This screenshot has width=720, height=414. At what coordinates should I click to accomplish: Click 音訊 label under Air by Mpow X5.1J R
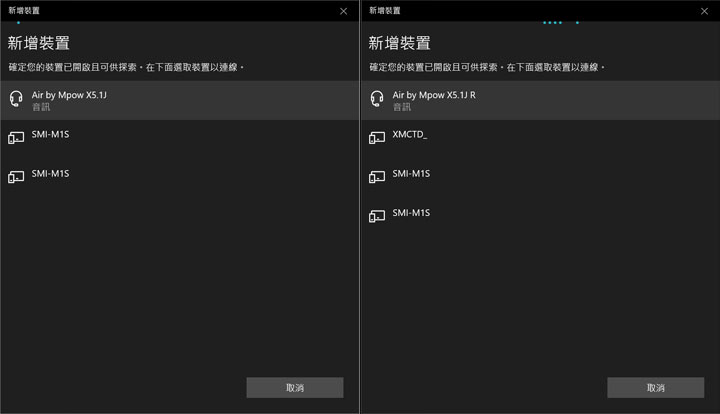[x=401, y=106]
